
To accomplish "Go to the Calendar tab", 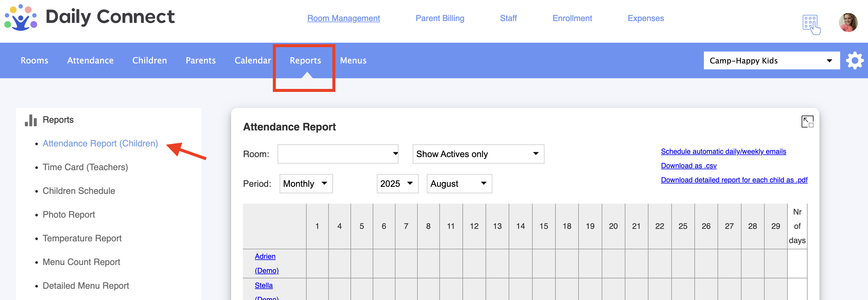I will [253, 60].
